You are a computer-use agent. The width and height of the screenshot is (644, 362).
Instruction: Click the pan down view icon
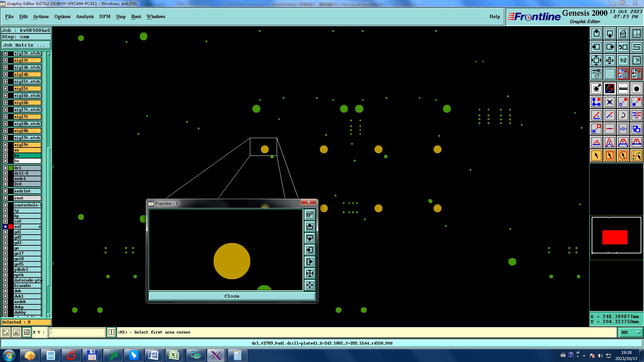(610, 34)
